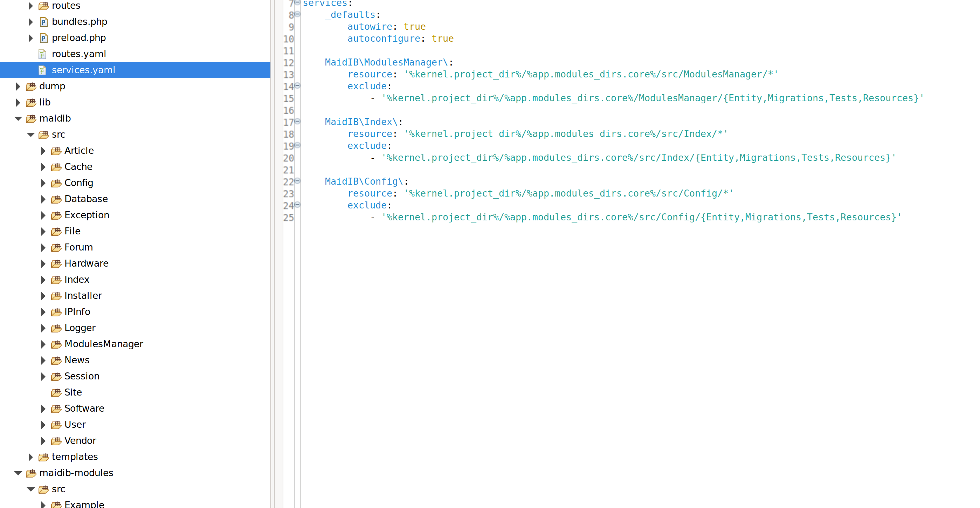The width and height of the screenshot is (980, 508).
Task: Click the Site folder icon
Action: point(56,392)
